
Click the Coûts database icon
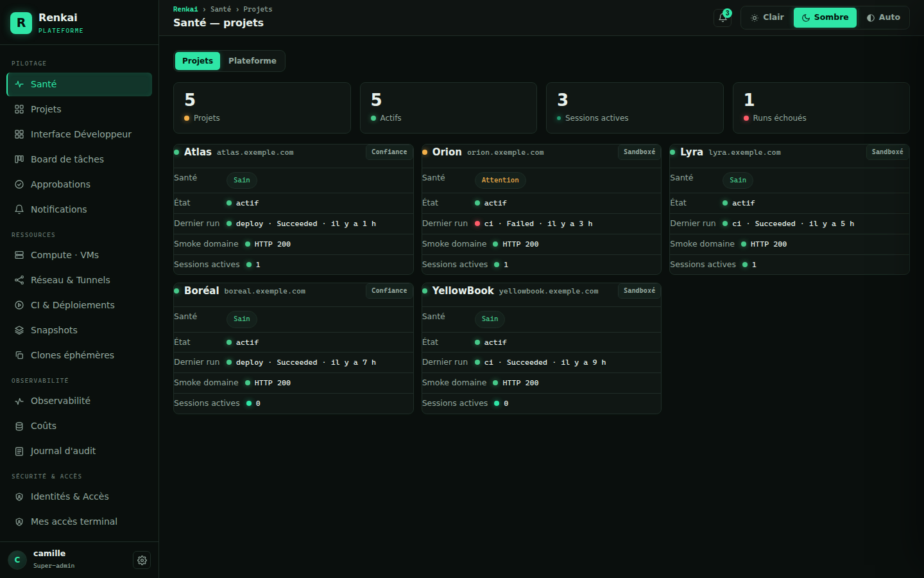click(19, 426)
